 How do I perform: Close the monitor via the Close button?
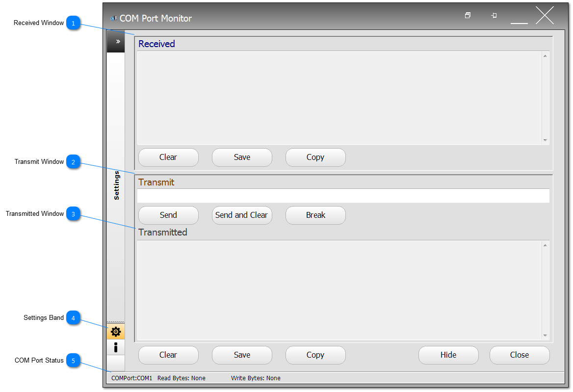click(520, 355)
